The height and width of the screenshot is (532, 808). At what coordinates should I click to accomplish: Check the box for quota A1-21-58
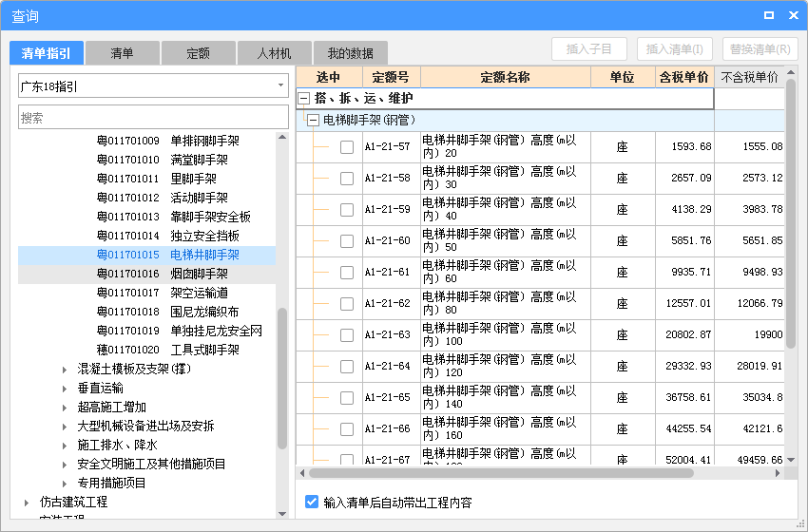point(347,179)
